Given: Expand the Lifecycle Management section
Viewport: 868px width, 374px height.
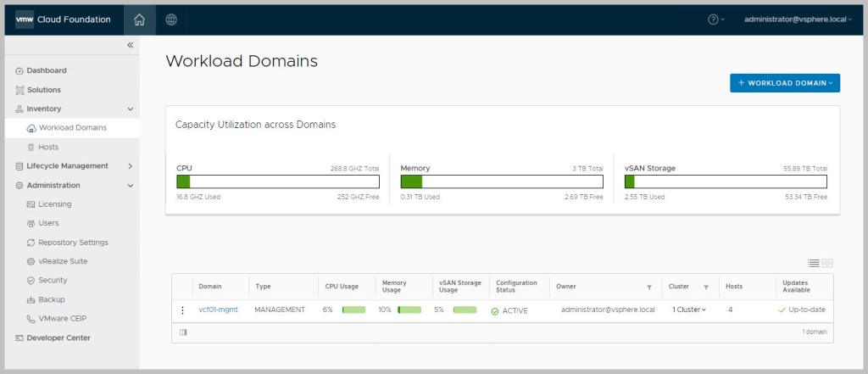Looking at the screenshot, I should pos(131,166).
